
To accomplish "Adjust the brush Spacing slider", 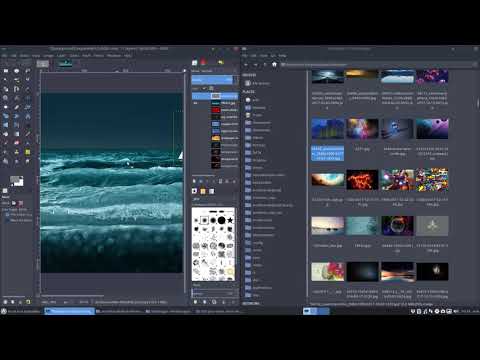I will [213, 292].
